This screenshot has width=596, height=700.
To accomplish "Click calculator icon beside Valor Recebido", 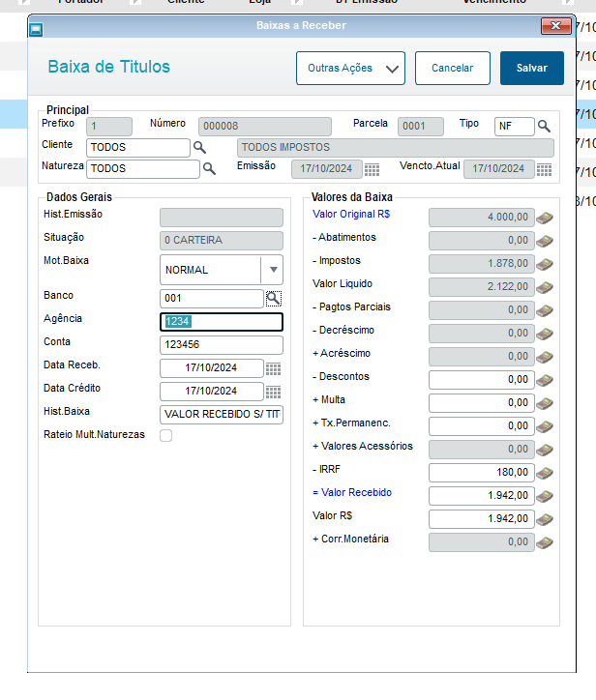I will coord(545,496).
